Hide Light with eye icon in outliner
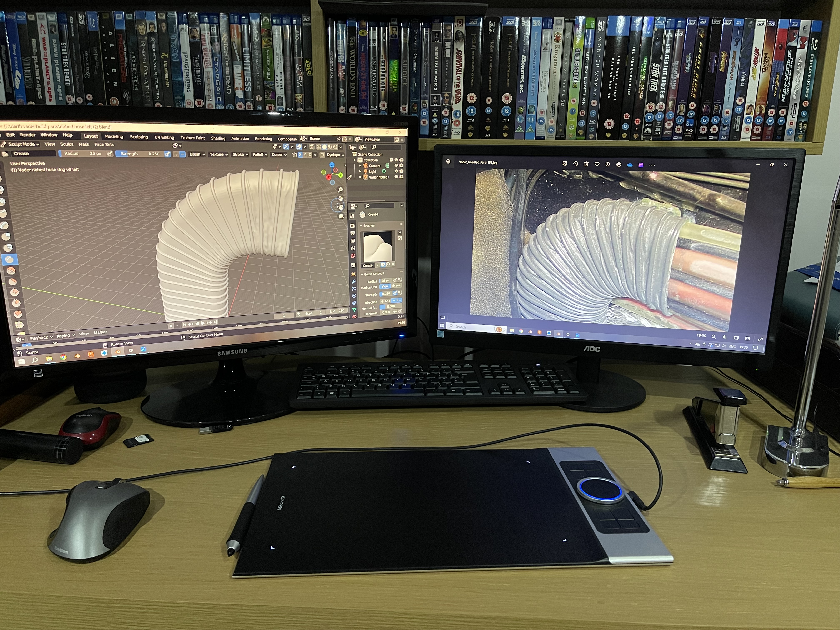Screen dimensions: 840x630 (x=396, y=171)
